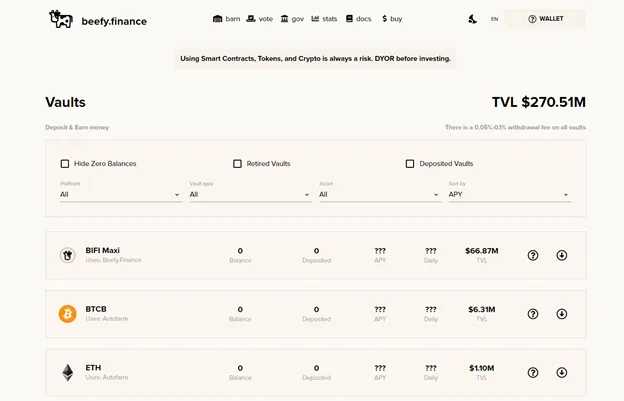Click the withdrawal fee notice text
Image resolution: width=624 pixels, height=401 pixels.
click(515, 127)
